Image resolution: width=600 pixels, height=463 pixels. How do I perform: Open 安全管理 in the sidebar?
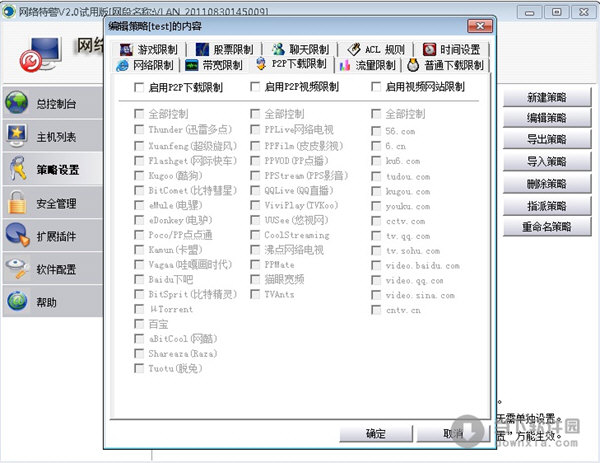point(53,202)
